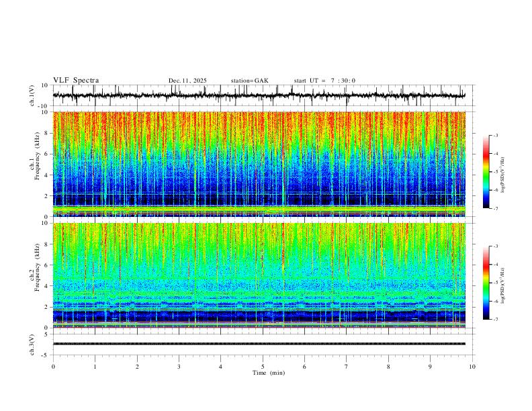Screen dimensions: 532x411
Task: Click time axis tick label "5"
Action: (x=263, y=367)
